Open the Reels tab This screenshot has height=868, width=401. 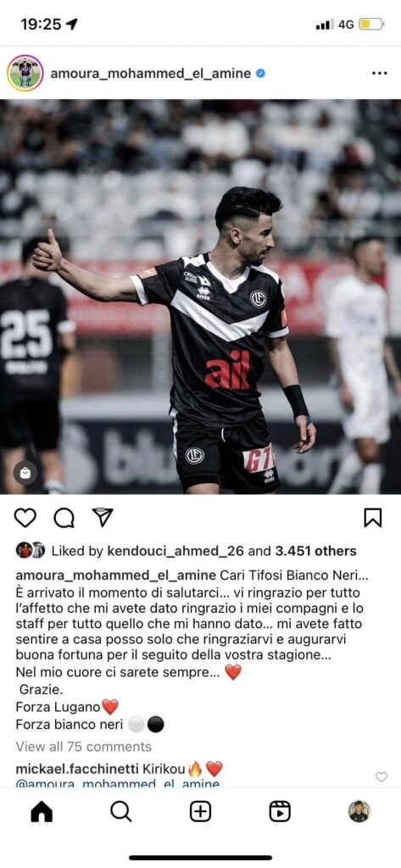coord(280,811)
